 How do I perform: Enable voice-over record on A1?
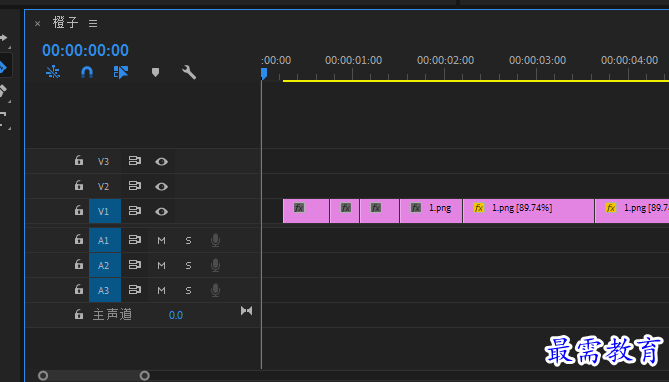215,240
